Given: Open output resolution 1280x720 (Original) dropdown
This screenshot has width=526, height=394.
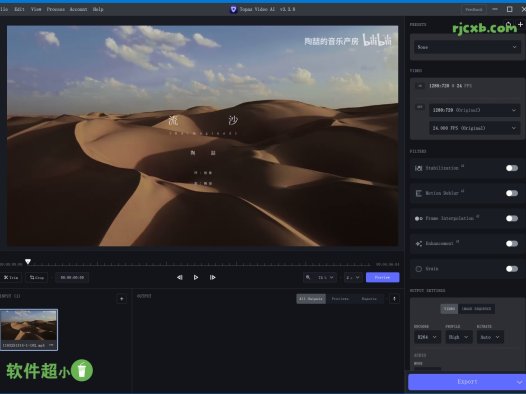Looking at the screenshot, I should pos(474,110).
